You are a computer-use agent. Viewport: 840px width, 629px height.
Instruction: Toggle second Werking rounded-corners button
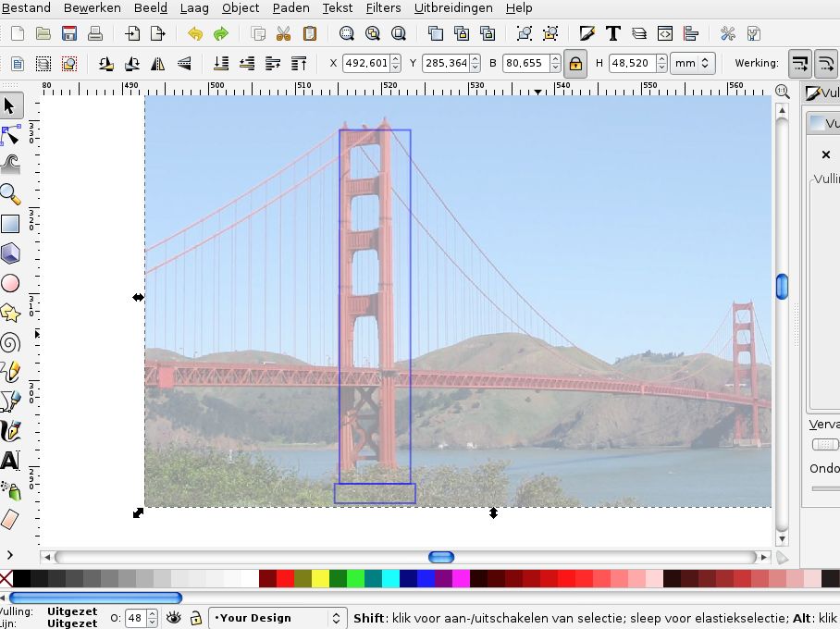pyautogui.click(x=826, y=64)
